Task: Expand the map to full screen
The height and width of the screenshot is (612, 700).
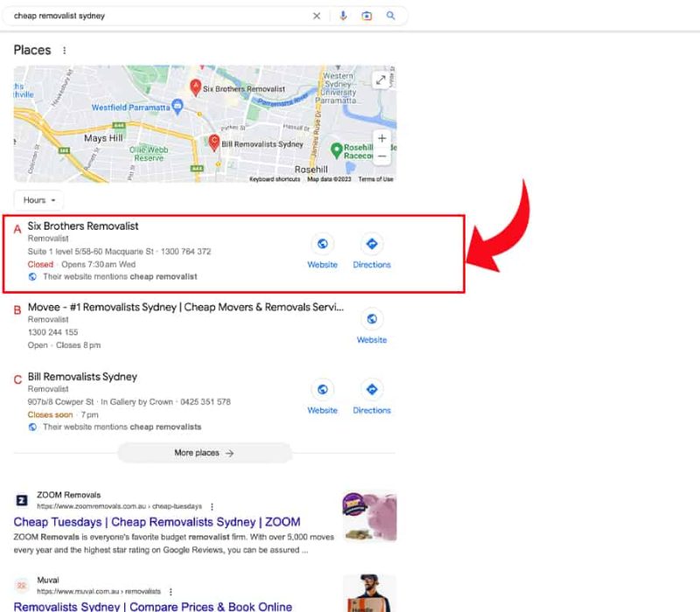Action: (381, 80)
